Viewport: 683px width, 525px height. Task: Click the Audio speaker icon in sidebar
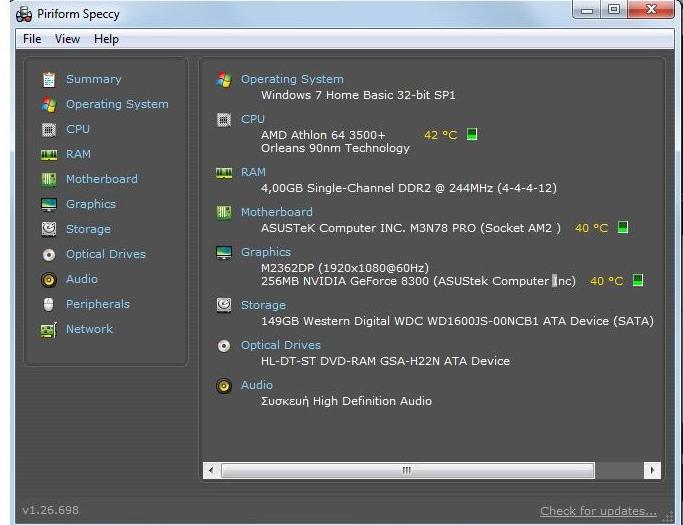49,279
